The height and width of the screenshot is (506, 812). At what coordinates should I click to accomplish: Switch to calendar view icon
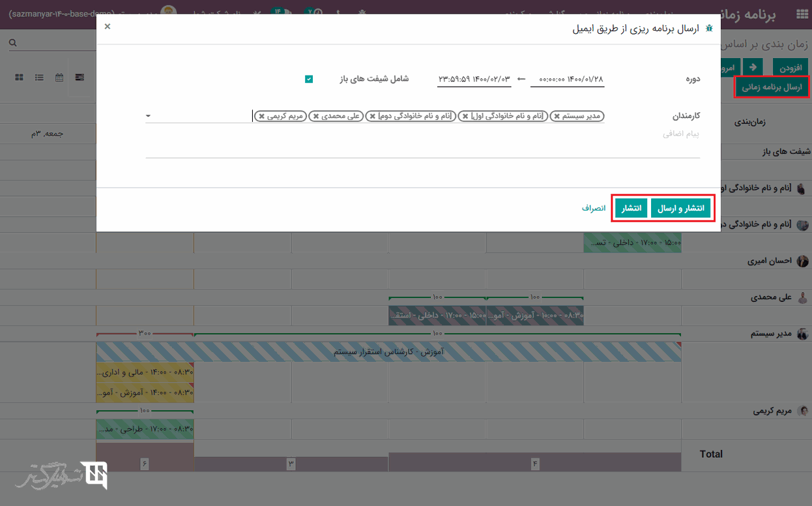coord(59,78)
